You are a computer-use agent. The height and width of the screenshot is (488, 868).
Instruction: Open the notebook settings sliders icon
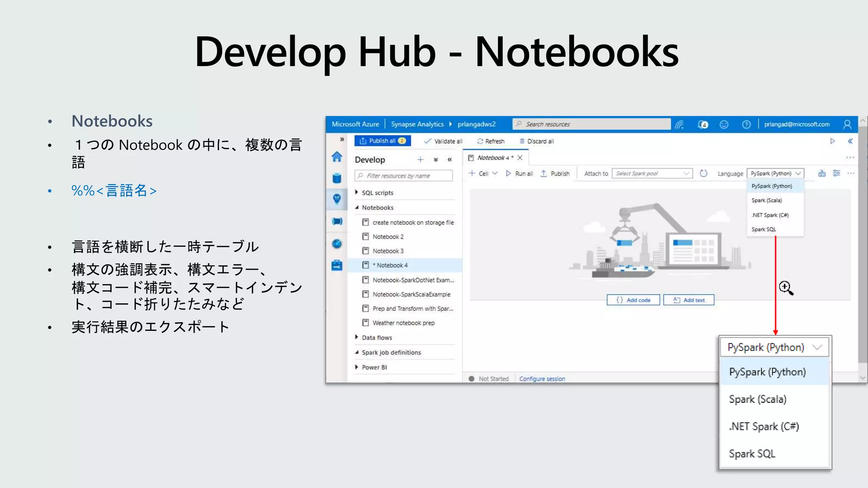(836, 173)
